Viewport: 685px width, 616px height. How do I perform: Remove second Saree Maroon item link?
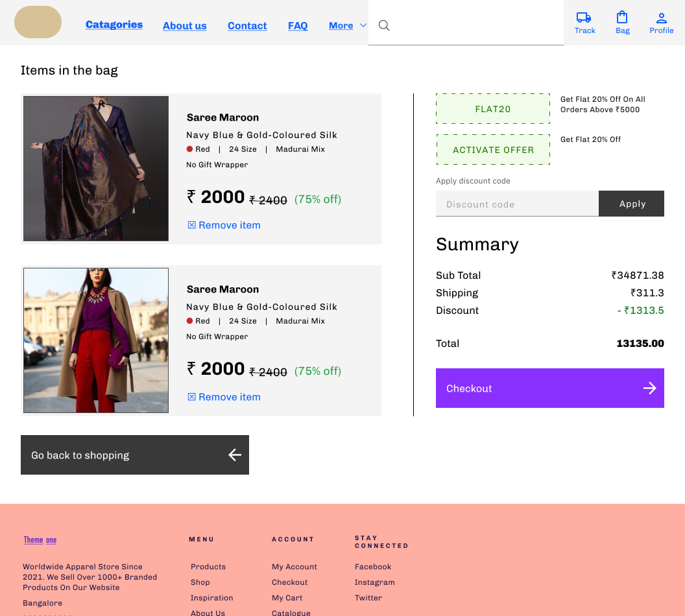(229, 397)
